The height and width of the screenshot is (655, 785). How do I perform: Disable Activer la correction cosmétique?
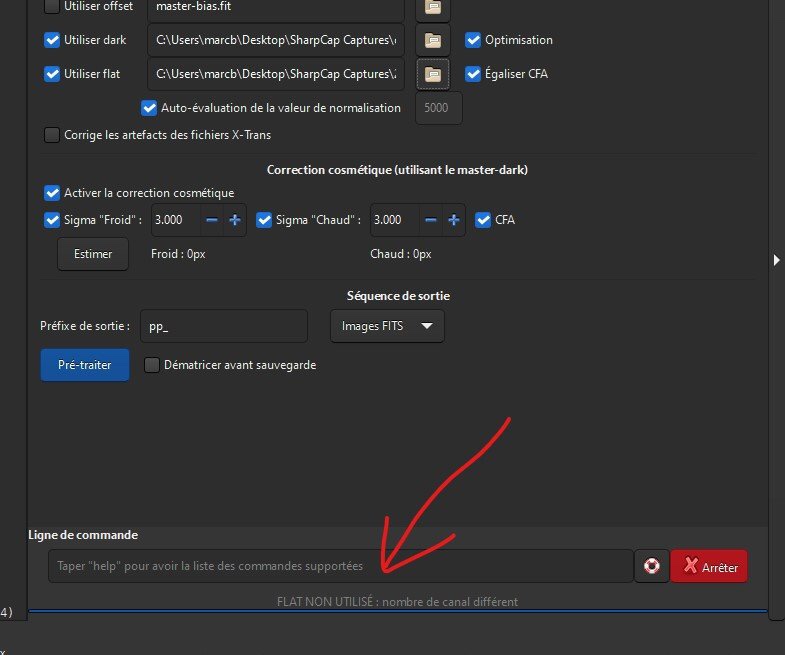[52, 192]
